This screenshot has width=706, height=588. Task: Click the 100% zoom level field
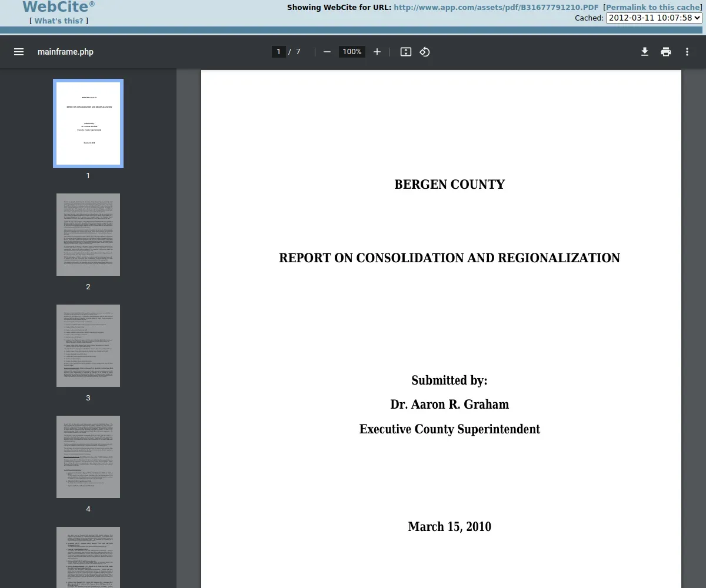(x=352, y=52)
